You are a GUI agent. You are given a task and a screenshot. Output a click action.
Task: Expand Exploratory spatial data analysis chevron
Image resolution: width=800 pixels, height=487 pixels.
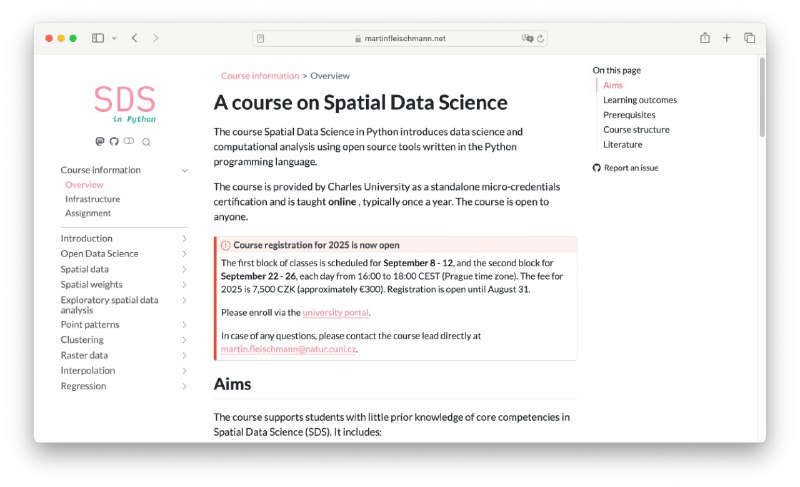[185, 300]
